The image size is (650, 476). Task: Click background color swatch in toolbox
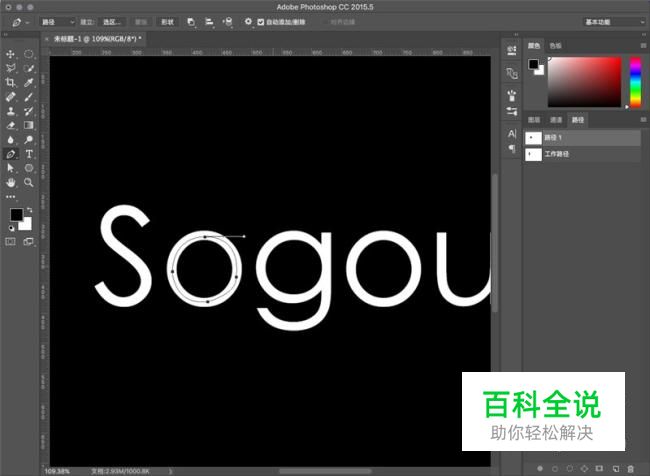point(27,226)
